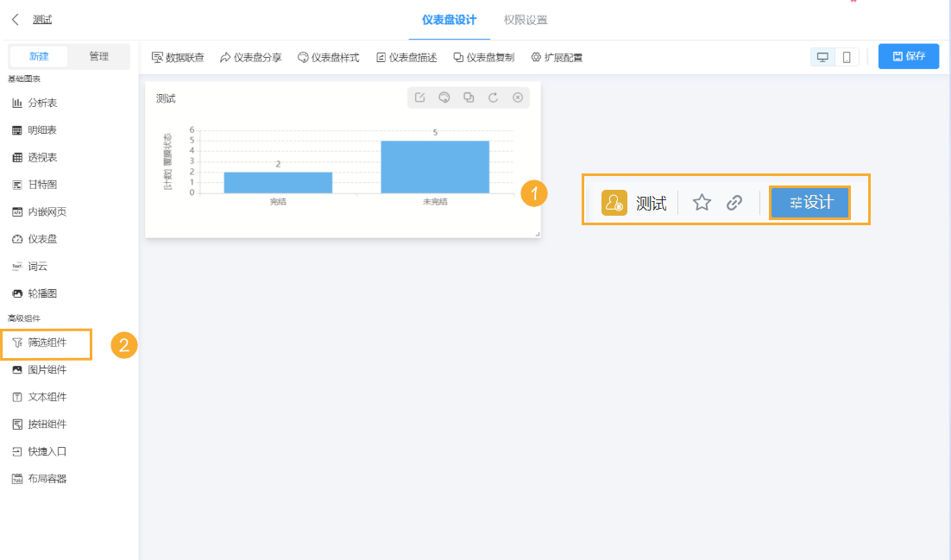
Task: Click the edit icon on the 测试 chart card
Action: point(419,98)
